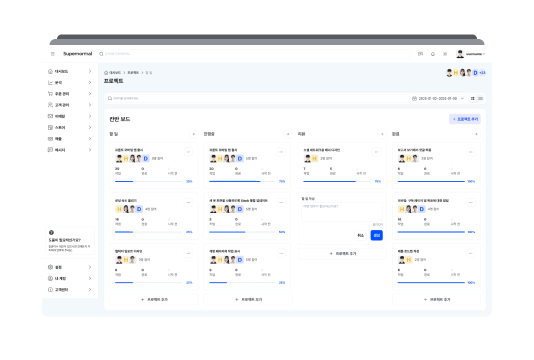Add project at bottom of review column
Image resolution: width=534 pixels, height=360 pixels.
[x=342, y=254]
